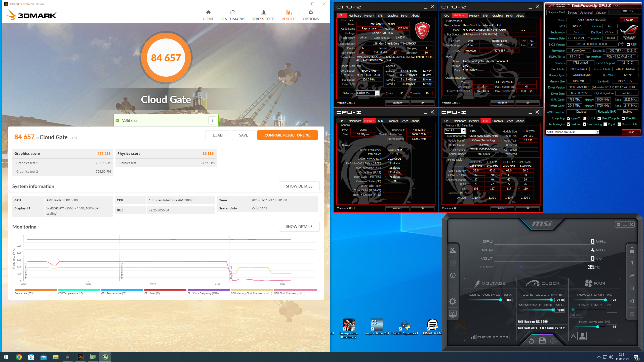
Task: Open About tab in the CPU-Z SPD window
Action: [520, 121]
